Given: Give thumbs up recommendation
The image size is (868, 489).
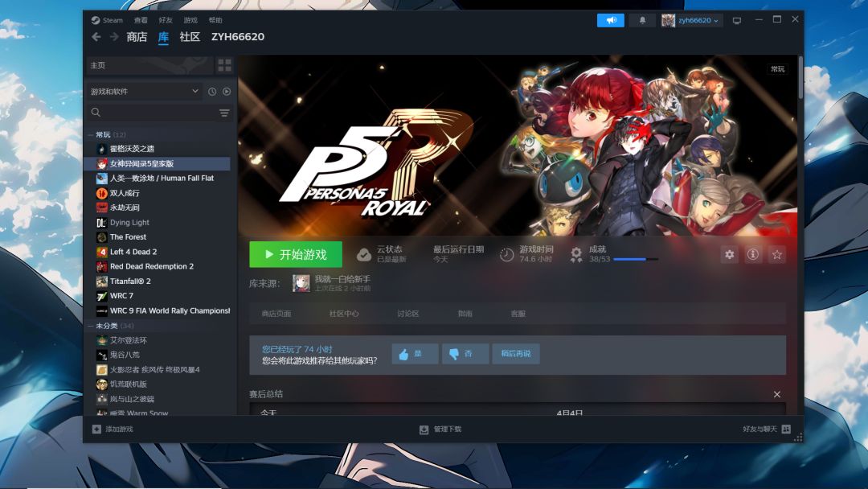Looking at the screenshot, I should pos(416,353).
